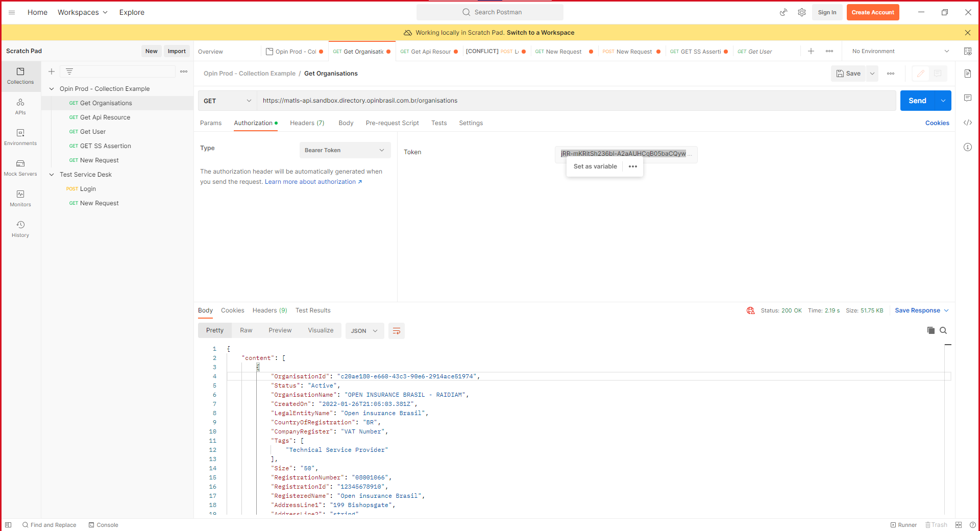This screenshot has width=980, height=531.
Task: Open Find and Replace in status bar
Action: [x=49, y=525]
